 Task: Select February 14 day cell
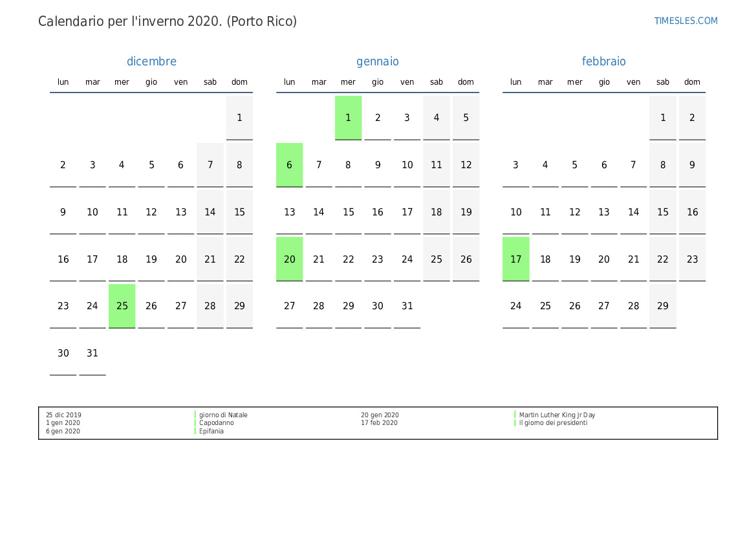633,212
